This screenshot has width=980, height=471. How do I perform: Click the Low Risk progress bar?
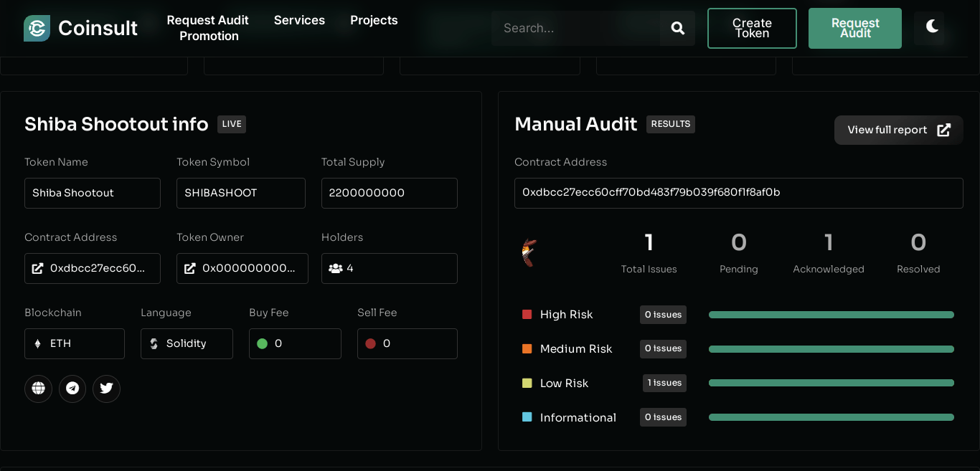point(831,383)
